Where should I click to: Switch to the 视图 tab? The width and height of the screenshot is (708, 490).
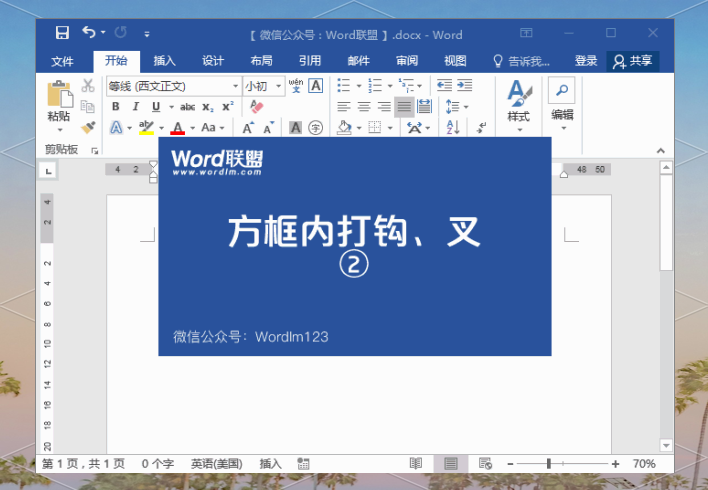tap(455, 61)
